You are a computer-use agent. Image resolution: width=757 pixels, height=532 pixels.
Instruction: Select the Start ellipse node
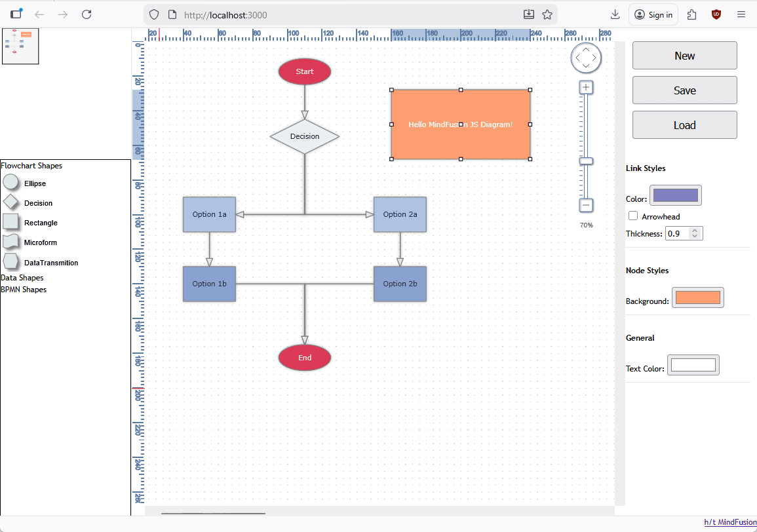pos(305,71)
